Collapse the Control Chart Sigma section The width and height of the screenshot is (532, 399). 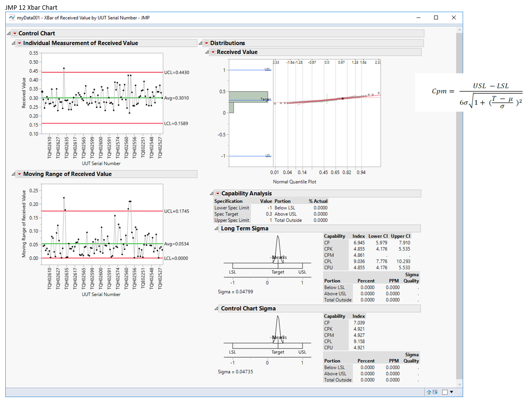216,308
